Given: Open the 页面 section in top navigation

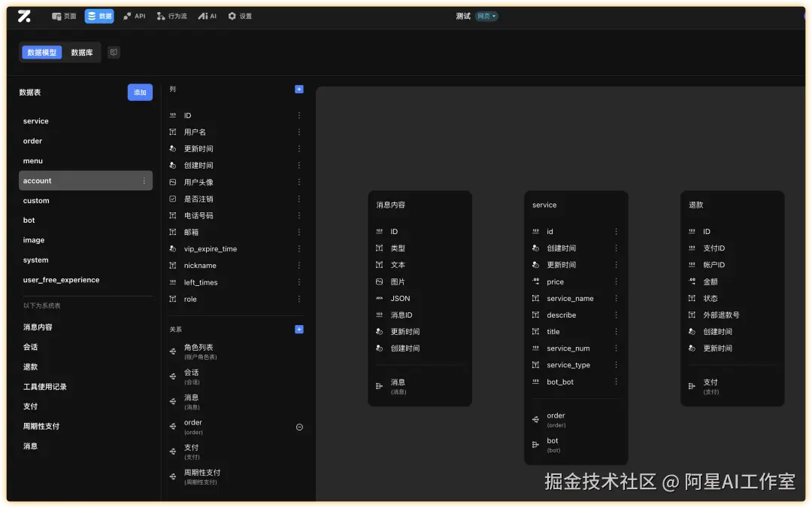Looking at the screenshot, I should (x=63, y=15).
